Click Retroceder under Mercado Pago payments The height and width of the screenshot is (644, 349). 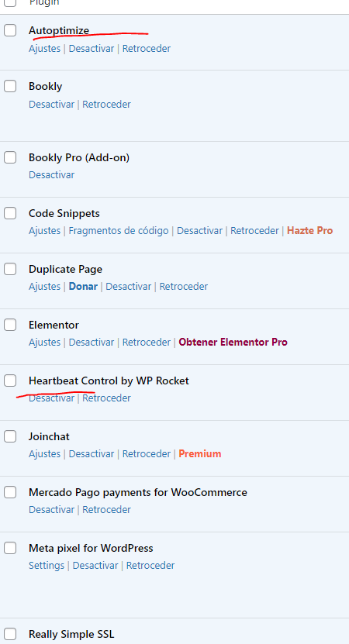106,510
